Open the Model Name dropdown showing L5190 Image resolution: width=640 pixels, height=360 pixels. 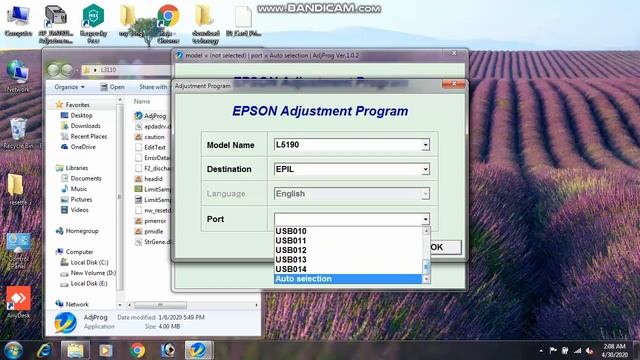(351, 145)
